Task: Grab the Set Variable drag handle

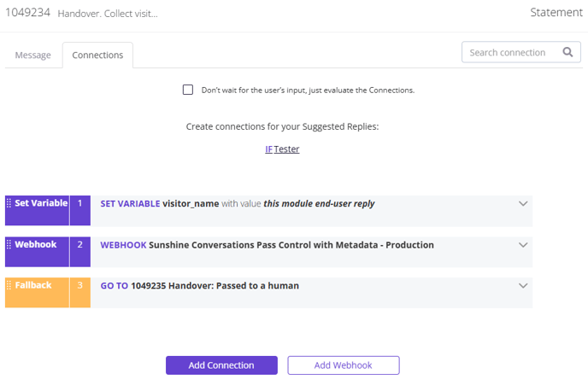Action: [9, 203]
